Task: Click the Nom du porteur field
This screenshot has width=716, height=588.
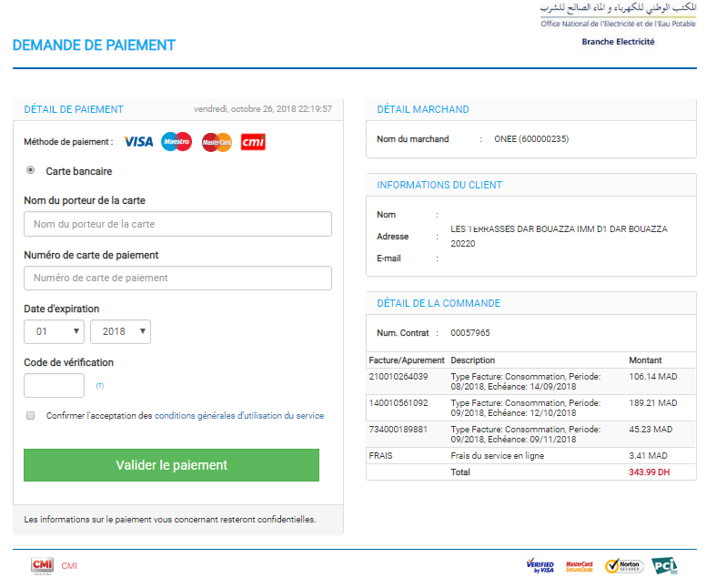Action: click(177, 224)
